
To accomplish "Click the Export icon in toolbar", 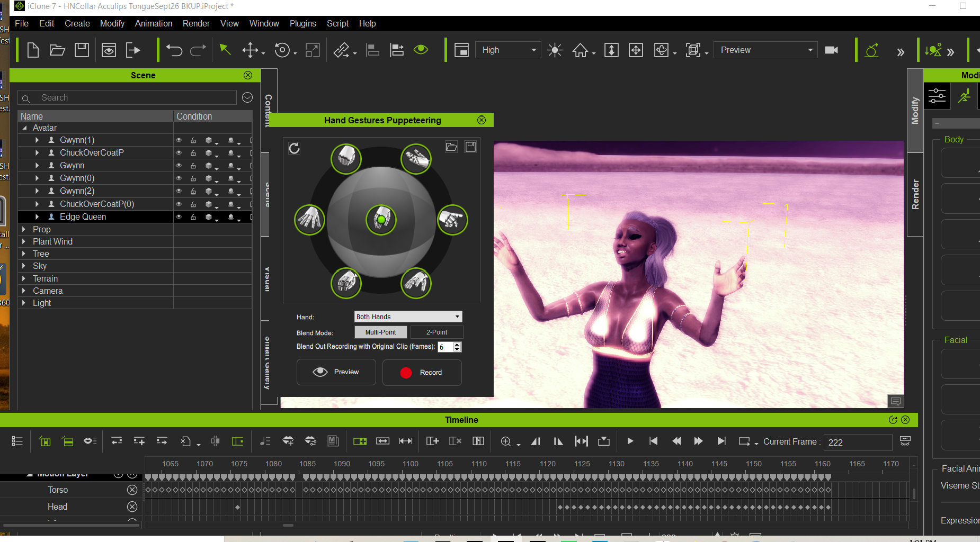I will 133,50.
